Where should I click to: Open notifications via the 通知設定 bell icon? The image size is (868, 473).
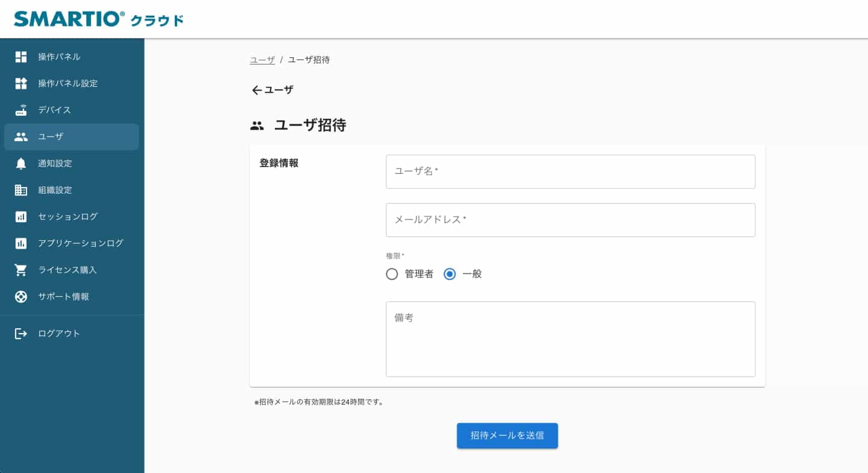coord(20,163)
